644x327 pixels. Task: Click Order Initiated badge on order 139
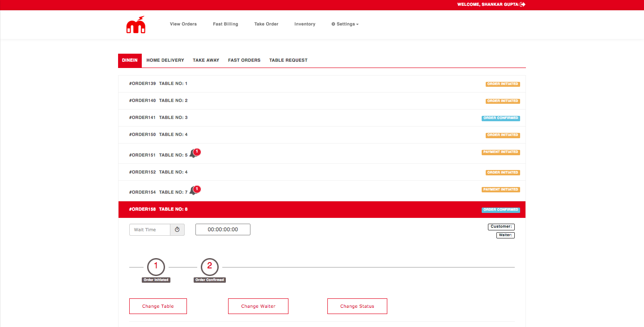(503, 84)
